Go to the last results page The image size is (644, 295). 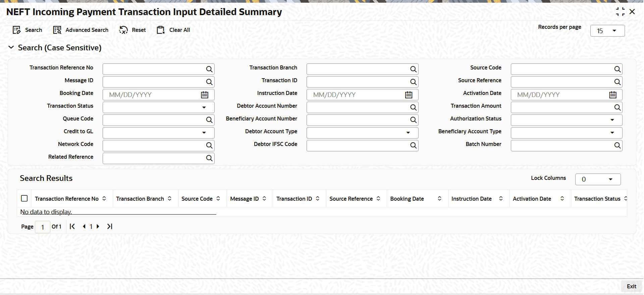point(110,227)
